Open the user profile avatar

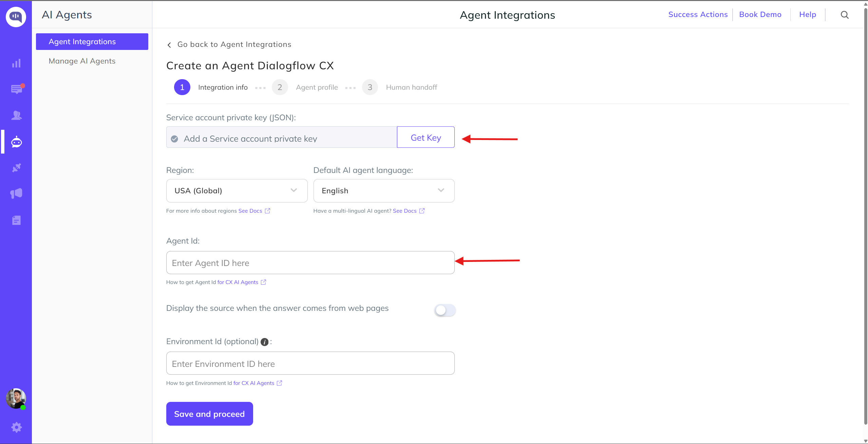click(x=16, y=398)
